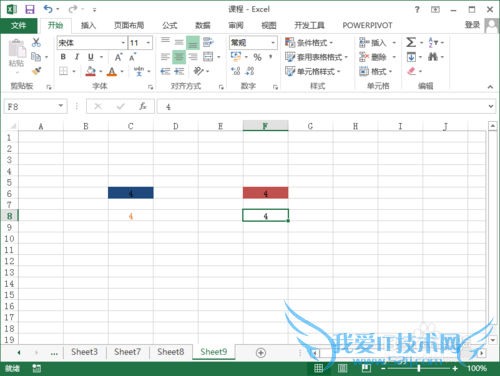
Task: Expand the formula bar
Action: [491, 106]
